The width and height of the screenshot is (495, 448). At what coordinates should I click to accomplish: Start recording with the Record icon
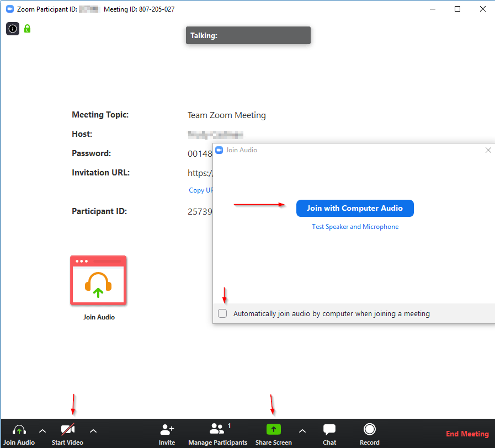[x=370, y=429]
